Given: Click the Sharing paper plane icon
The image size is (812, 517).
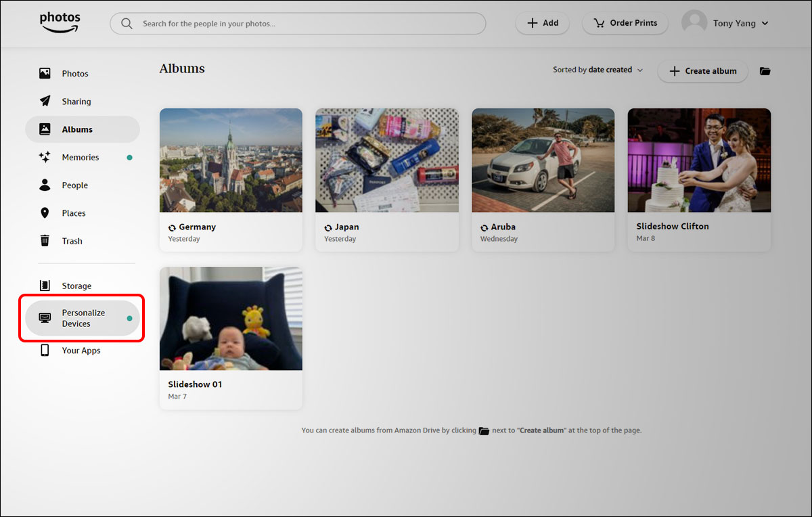Looking at the screenshot, I should pos(45,102).
